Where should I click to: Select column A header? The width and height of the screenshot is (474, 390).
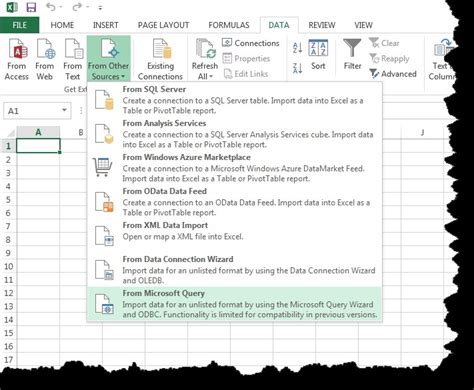(38, 132)
